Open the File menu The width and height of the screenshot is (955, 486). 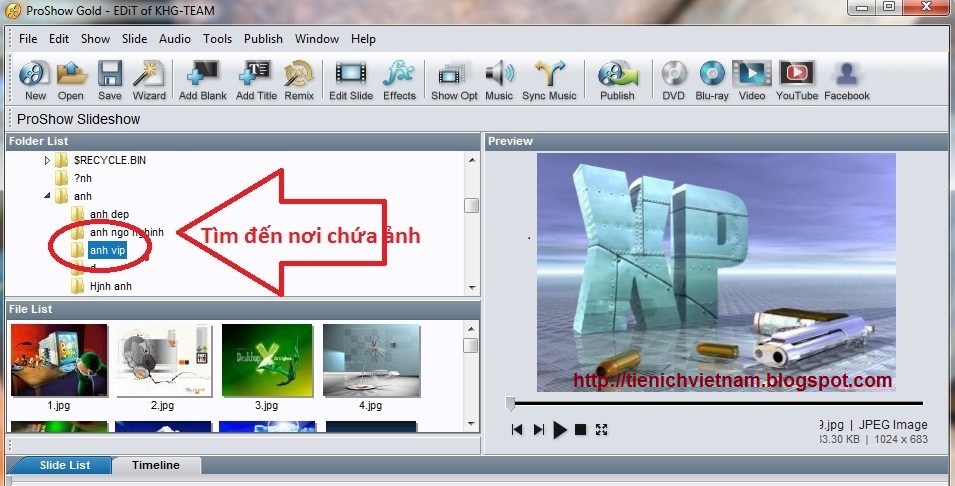point(28,39)
